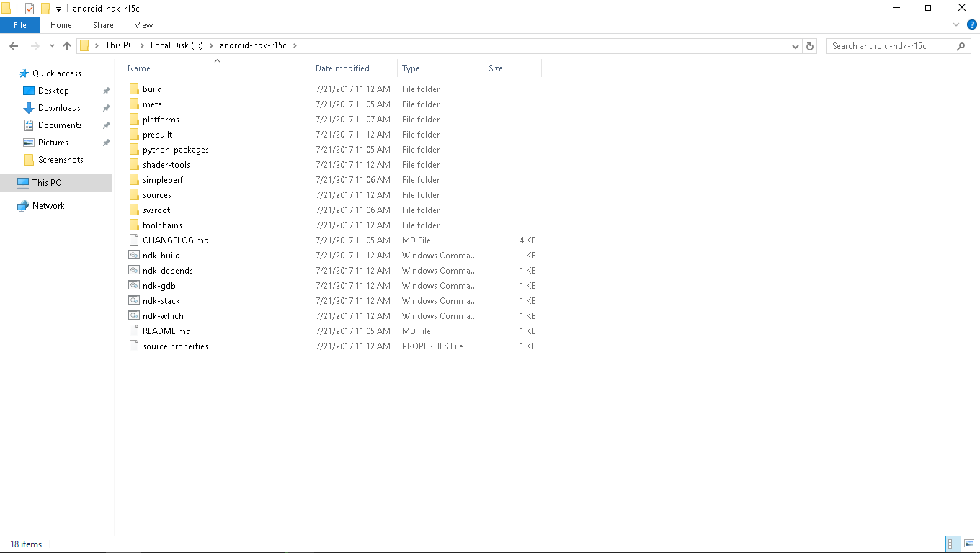Viewport: 980px width, 553px height.
Task: Click the Search android-ndk-r15c field
Action: pyautogui.click(x=891, y=46)
